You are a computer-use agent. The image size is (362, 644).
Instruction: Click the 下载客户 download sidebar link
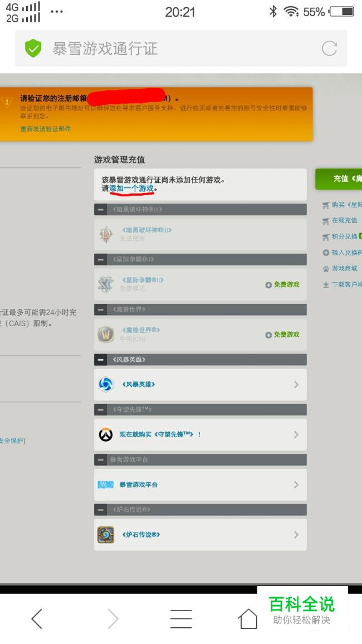coord(347,284)
